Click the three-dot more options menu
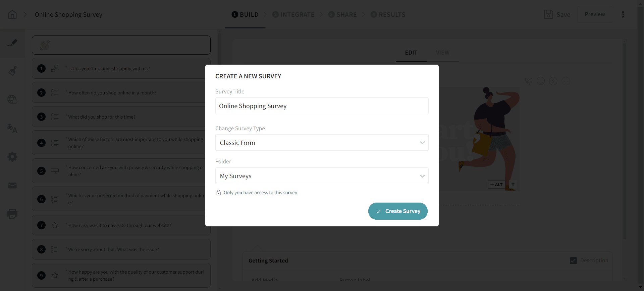This screenshot has height=291, width=644. point(623,14)
